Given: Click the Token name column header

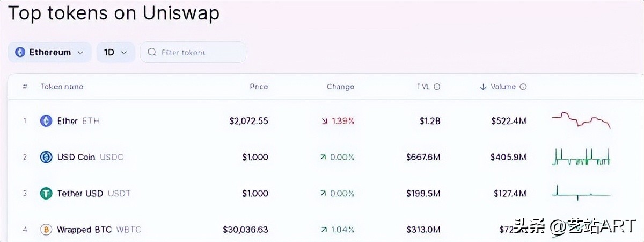Looking at the screenshot, I should coord(62,87).
